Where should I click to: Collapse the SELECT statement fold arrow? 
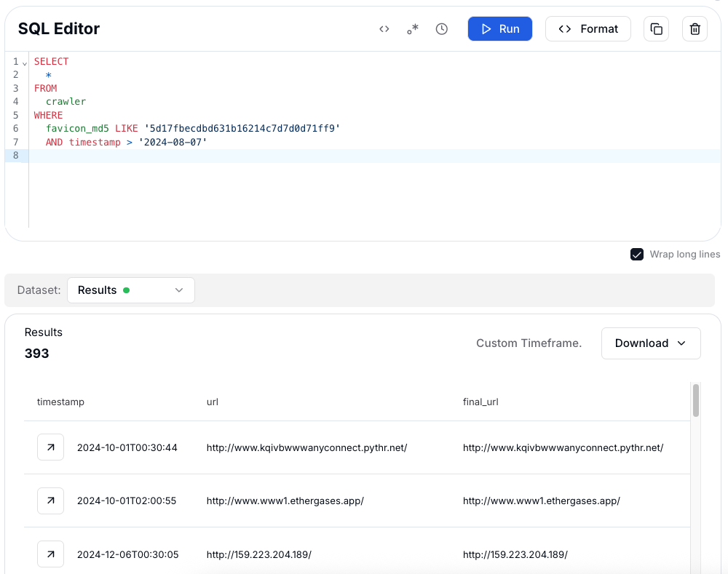coord(25,63)
